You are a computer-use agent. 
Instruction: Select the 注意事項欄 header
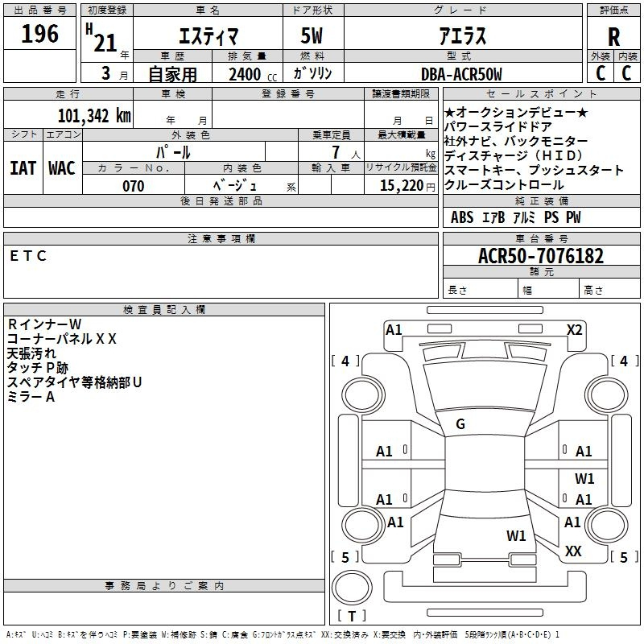tap(221, 238)
